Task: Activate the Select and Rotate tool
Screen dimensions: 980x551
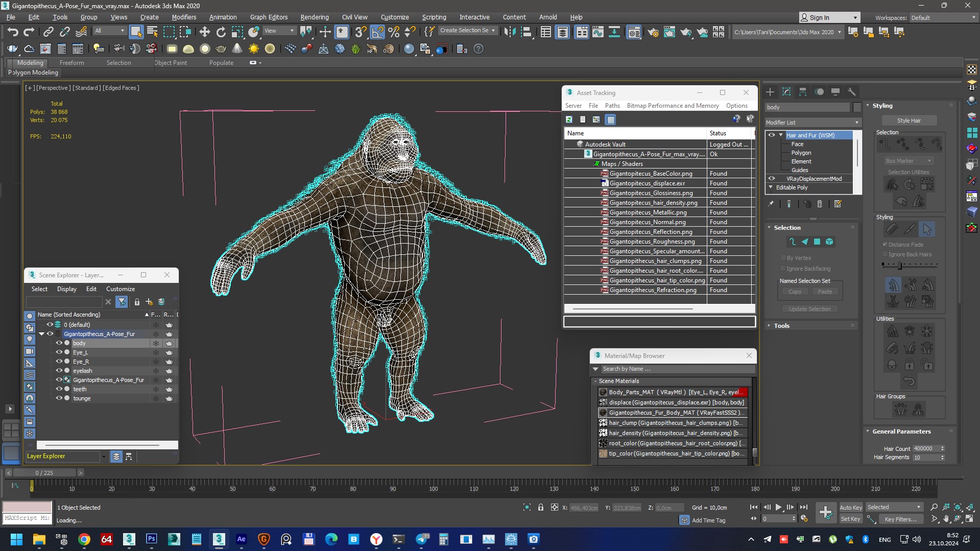Action: 221,32
